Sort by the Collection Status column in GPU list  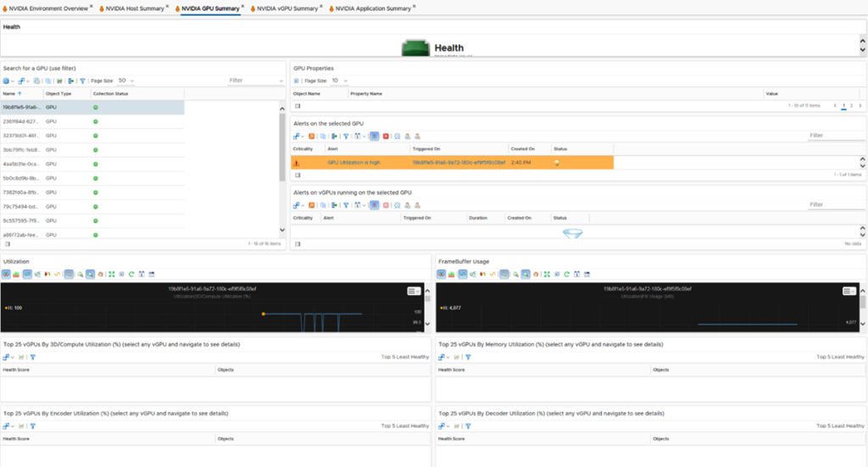111,93
